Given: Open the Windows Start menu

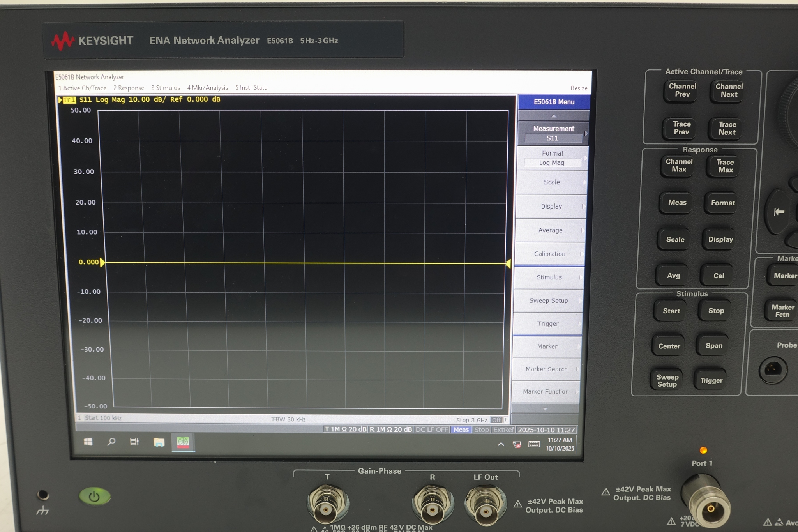Looking at the screenshot, I should (x=88, y=442).
